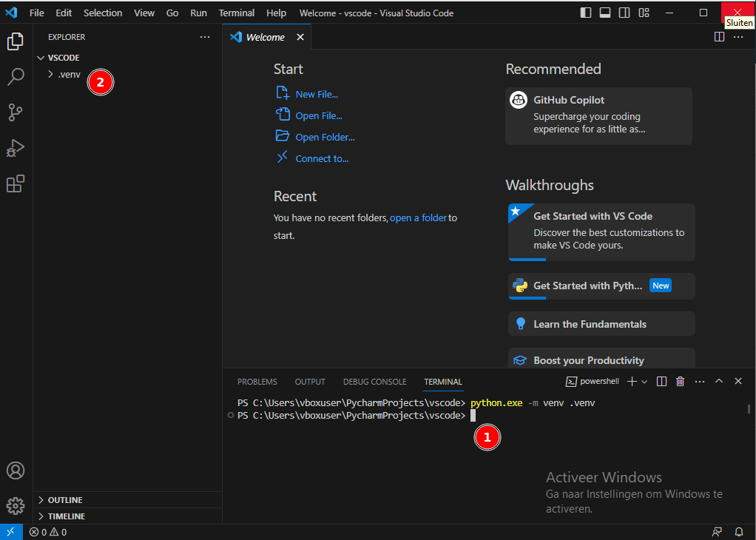
Task: Click the Open Folder... link
Action: pos(325,137)
